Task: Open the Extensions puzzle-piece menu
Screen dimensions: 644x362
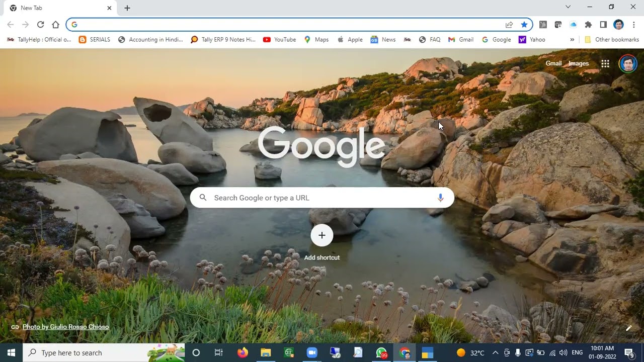Action: tap(588, 25)
